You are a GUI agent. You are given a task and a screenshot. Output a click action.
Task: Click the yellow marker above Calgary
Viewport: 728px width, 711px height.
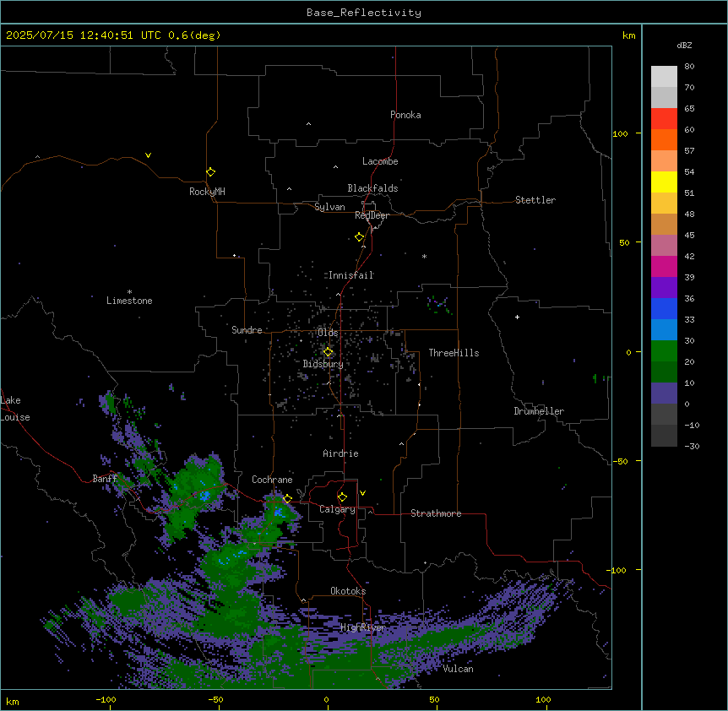pyautogui.click(x=342, y=497)
